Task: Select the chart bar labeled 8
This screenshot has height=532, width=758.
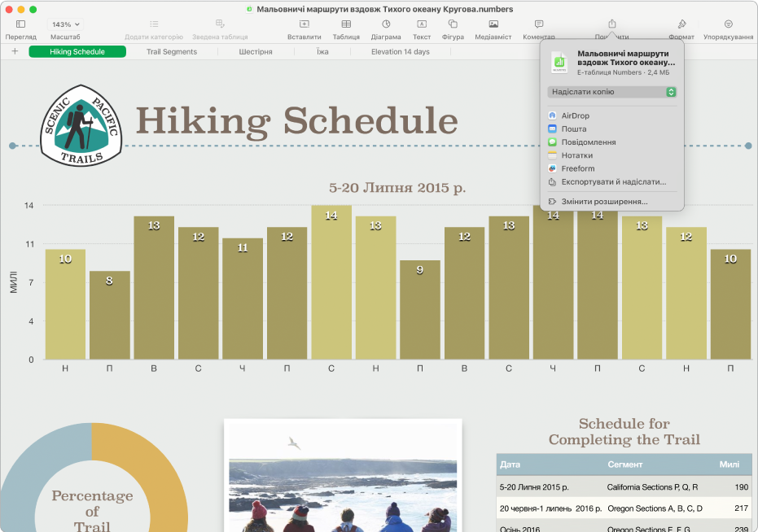Action: coord(109,315)
